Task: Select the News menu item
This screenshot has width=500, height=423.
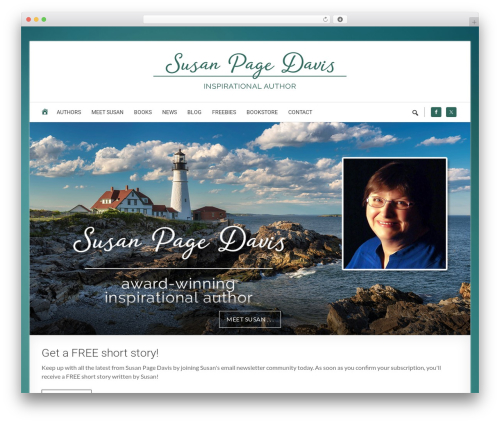Action: (x=169, y=112)
